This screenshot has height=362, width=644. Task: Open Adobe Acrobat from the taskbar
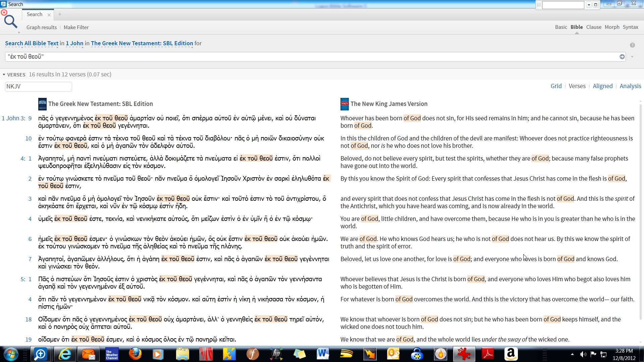(487, 354)
